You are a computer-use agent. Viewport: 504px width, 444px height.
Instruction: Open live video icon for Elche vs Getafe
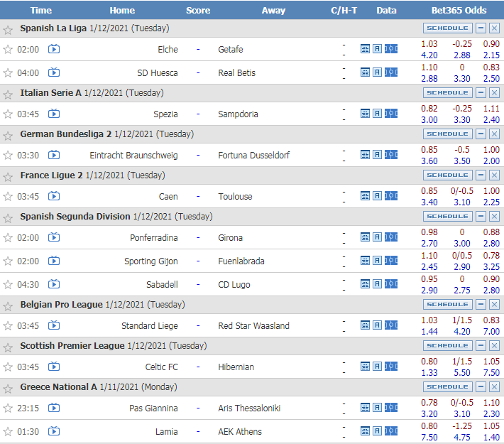(54, 49)
